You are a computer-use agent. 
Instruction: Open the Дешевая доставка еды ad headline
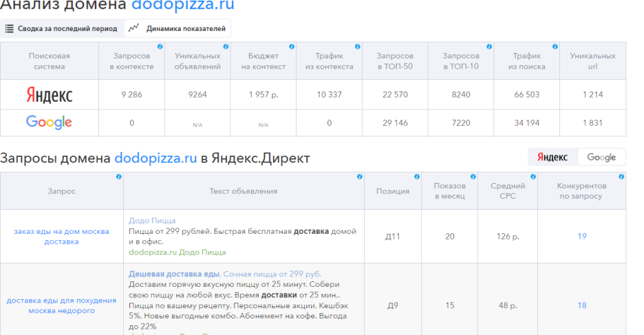tap(225, 274)
